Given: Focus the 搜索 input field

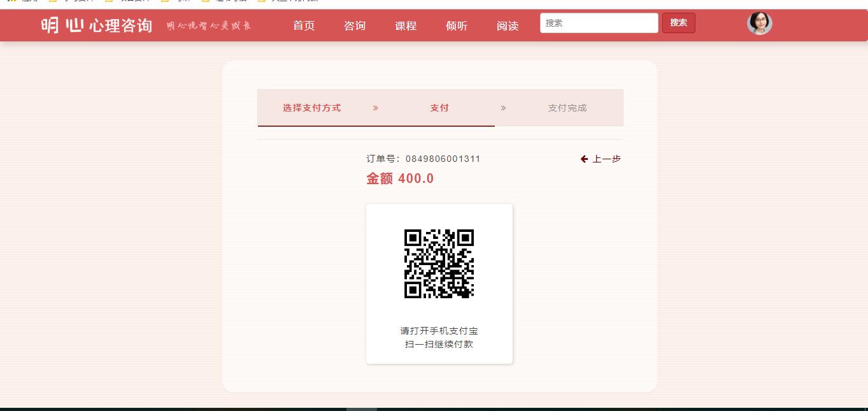Looking at the screenshot, I should tap(599, 23).
